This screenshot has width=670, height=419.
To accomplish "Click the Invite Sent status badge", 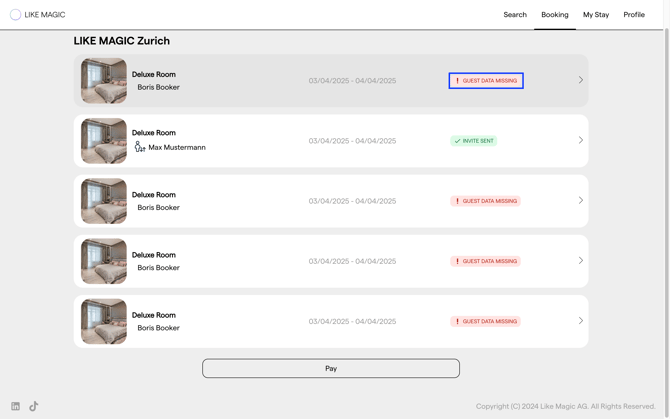I will [x=474, y=141].
